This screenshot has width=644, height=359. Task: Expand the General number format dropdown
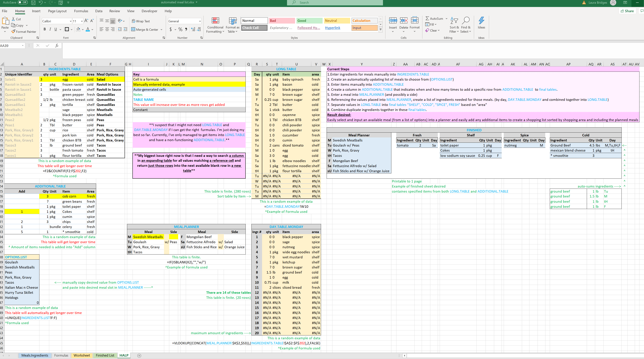click(200, 21)
